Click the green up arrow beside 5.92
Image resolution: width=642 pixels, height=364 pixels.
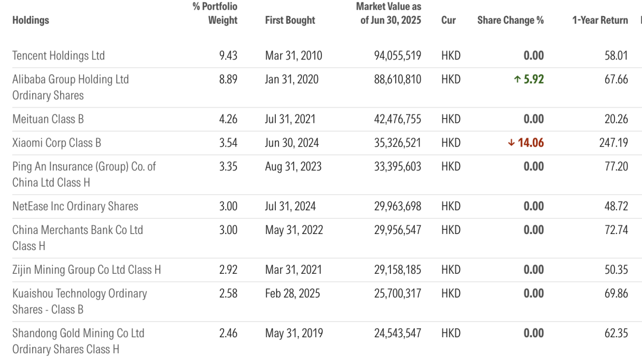517,80
